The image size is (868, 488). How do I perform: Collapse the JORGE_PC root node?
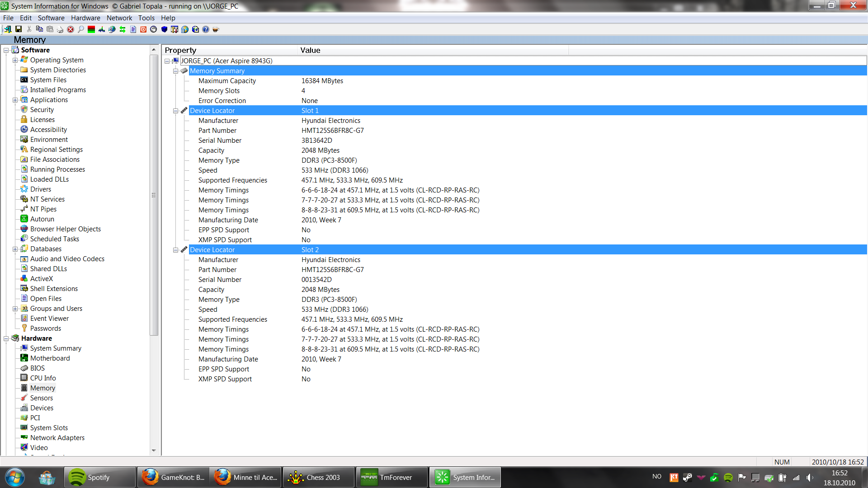pos(167,61)
